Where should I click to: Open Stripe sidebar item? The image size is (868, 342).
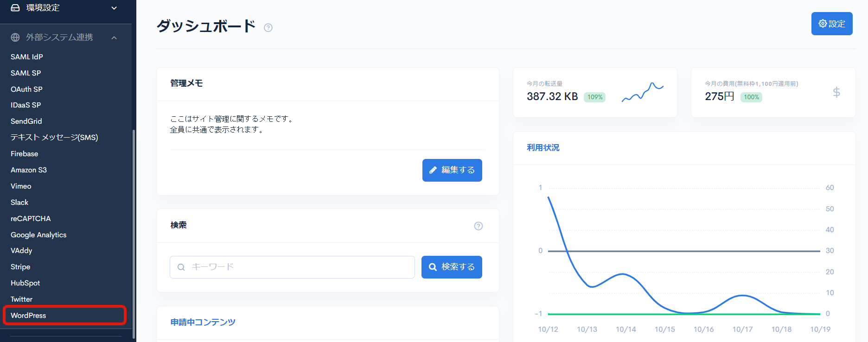[20, 266]
